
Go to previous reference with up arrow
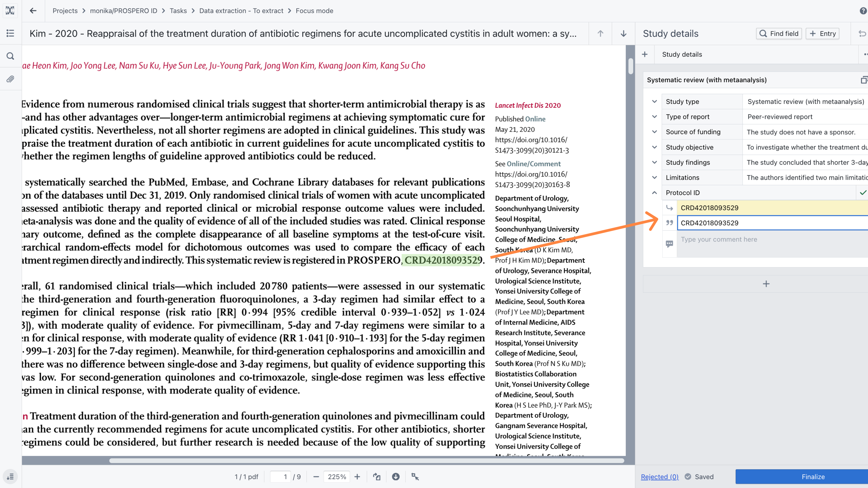pos(600,33)
